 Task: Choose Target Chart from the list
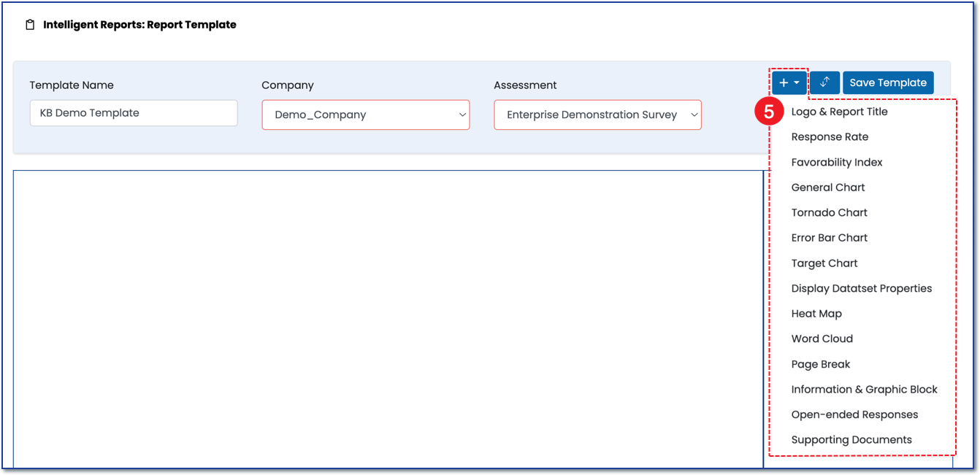(x=824, y=263)
